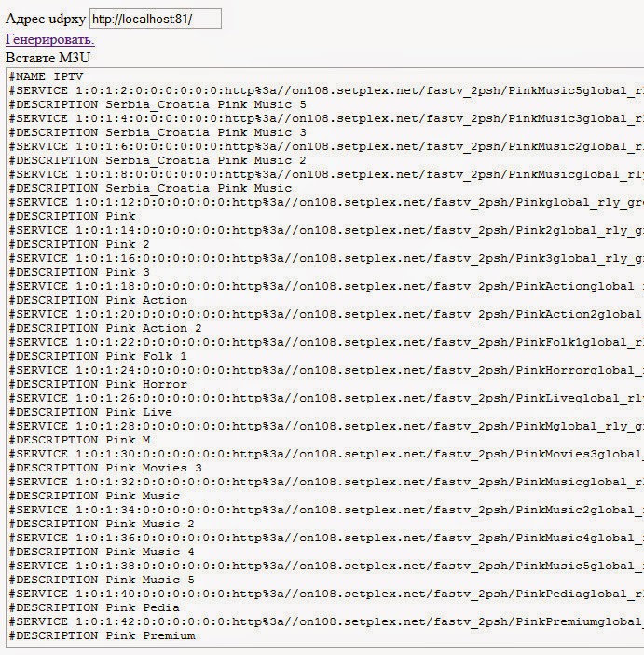The width and height of the screenshot is (644, 655).
Task: Click the #SERVICE 1:0:1:8 line
Action: click(326, 174)
